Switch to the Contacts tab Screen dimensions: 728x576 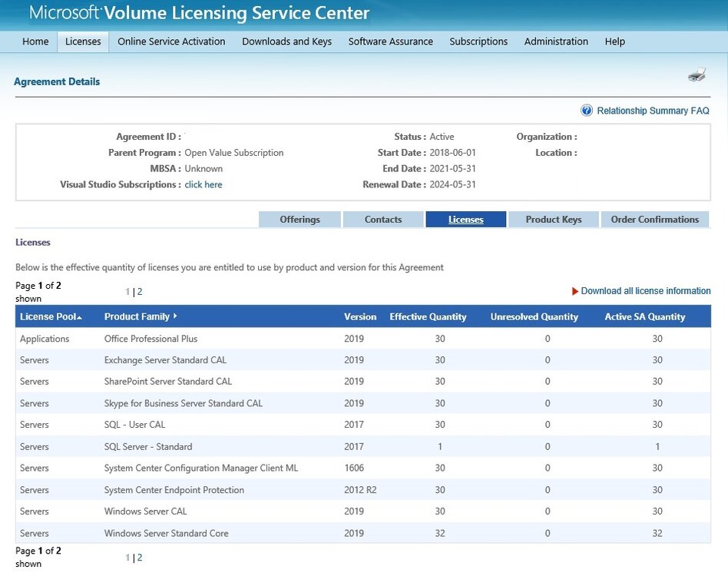(383, 220)
